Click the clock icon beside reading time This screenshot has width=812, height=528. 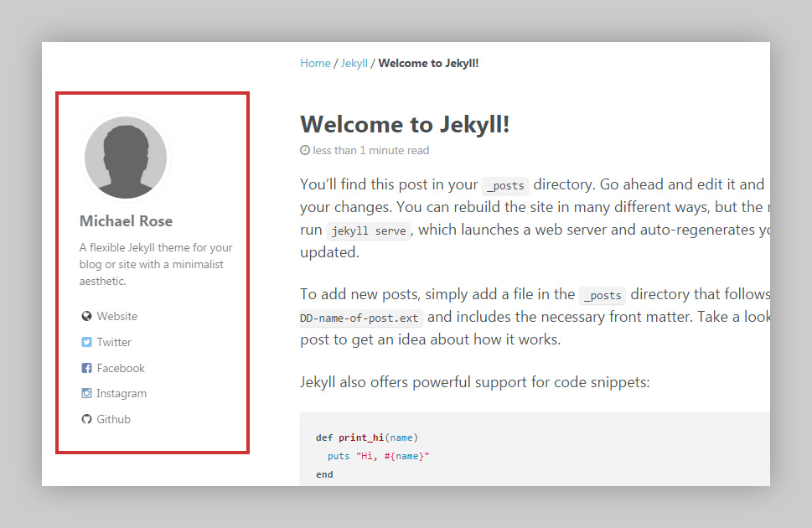coord(304,150)
